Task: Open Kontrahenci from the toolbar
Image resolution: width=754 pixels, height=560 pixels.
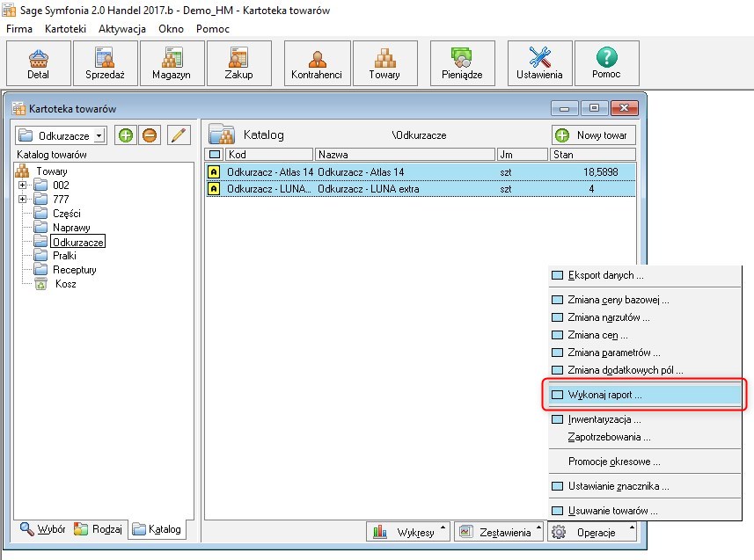Action: [317, 63]
